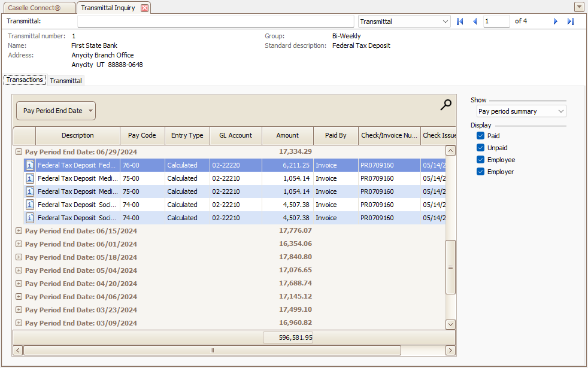Click the horizontal scrollbar thumb in grid
The image size is (588, 368).
click(x=212, y=350)
